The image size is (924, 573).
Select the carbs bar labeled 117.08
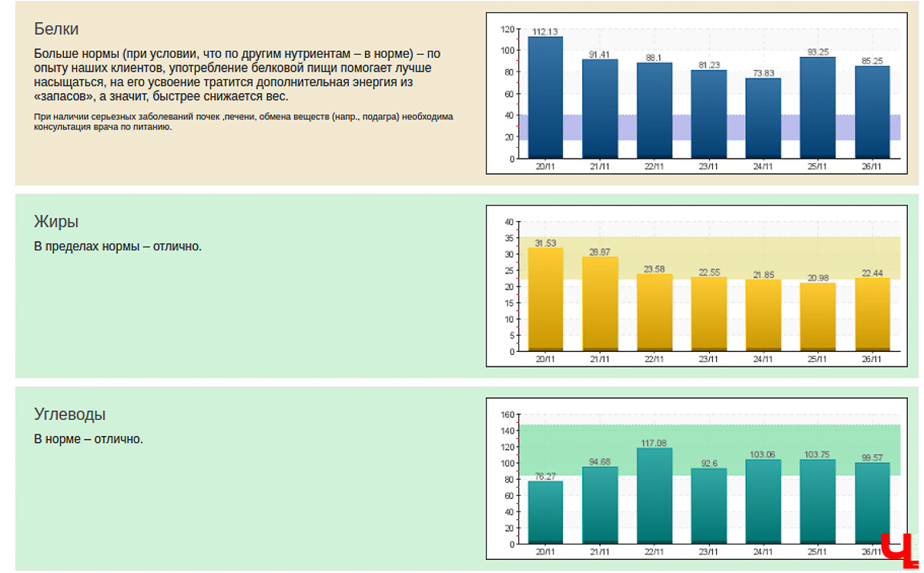point(654,495)
